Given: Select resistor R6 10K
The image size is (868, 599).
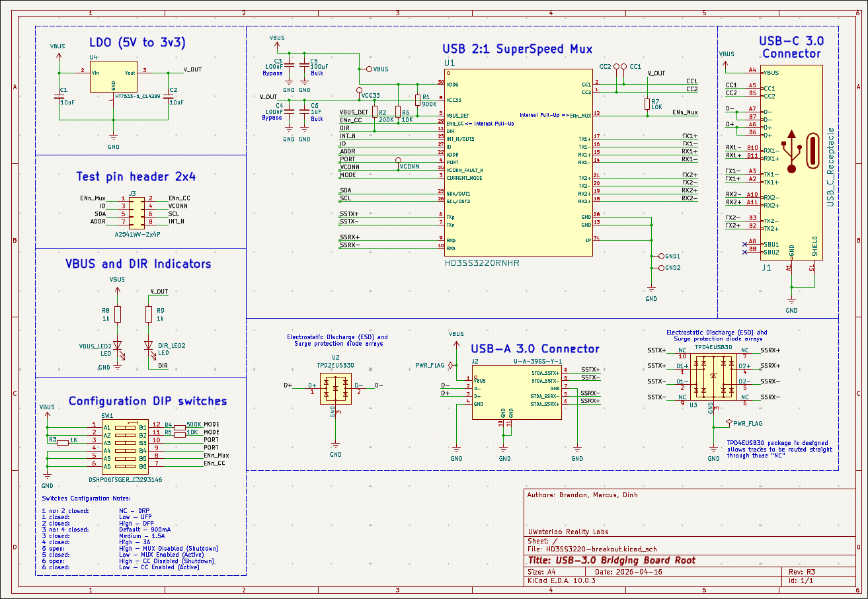Looking at the screenshot, I should click(397, 112).
